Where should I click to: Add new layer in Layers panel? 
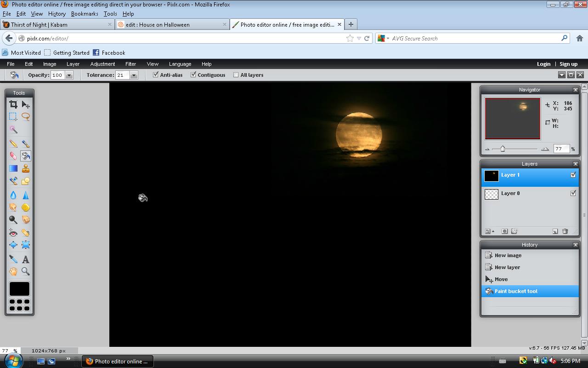[x=555, y=231]
